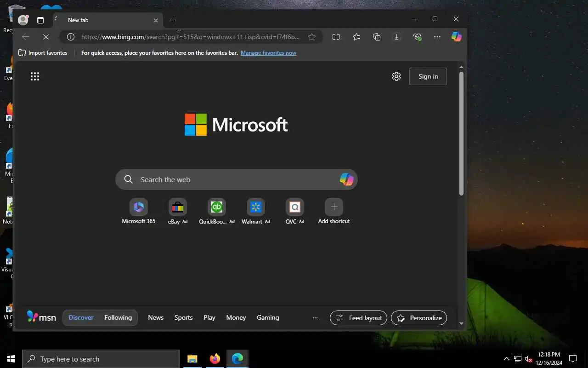Open page settings gear
This screenshot has height=368, width=588.
396,76
